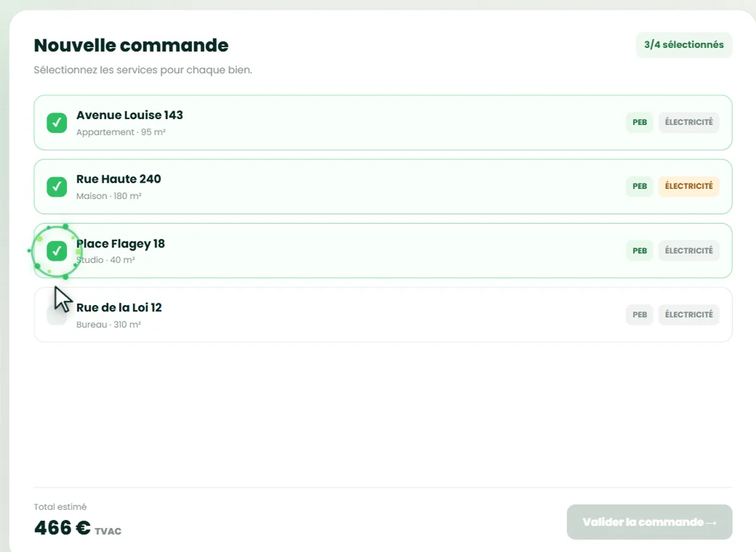Viewport: 756px width, 552px height.
Task: Click the 466 € total amount
Action: point(62,527)
